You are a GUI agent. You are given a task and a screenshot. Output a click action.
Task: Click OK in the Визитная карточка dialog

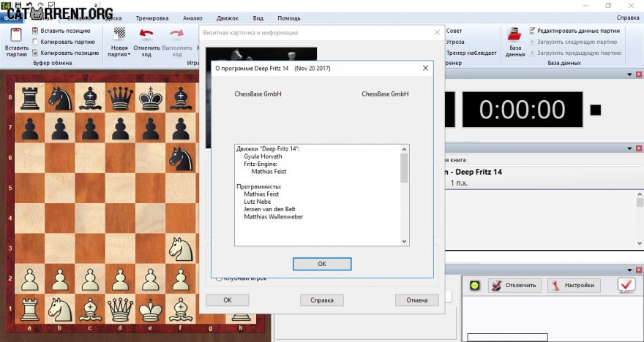tap(227, 300)
